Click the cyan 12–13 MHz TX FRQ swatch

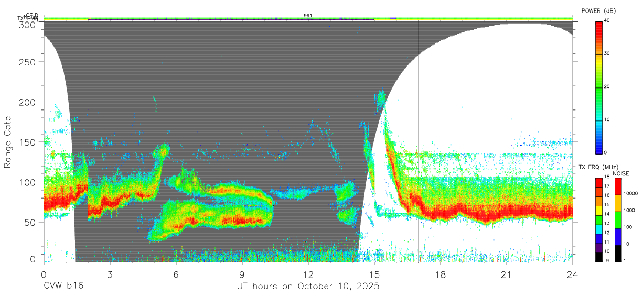tap(599, 228)
